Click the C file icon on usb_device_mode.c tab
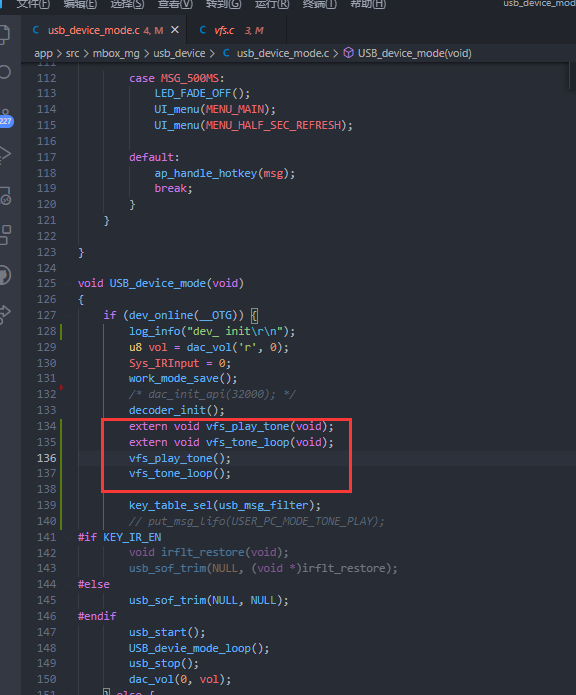 (36, 30)
